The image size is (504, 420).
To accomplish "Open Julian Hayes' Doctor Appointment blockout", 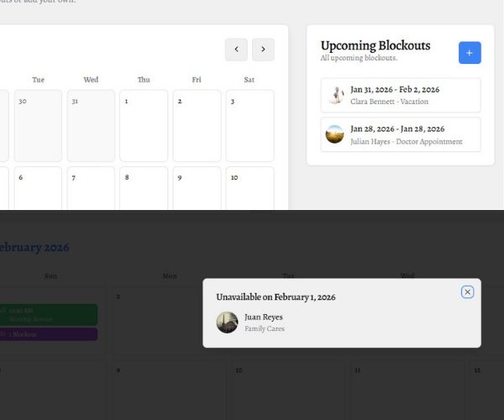I will (x=400, y=134).
